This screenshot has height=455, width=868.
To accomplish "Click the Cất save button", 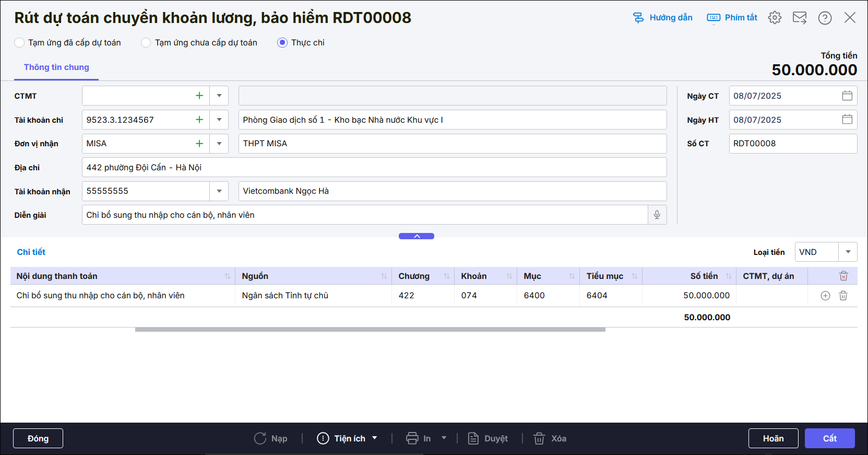I will pyautogui.click(x=829, y=438).
